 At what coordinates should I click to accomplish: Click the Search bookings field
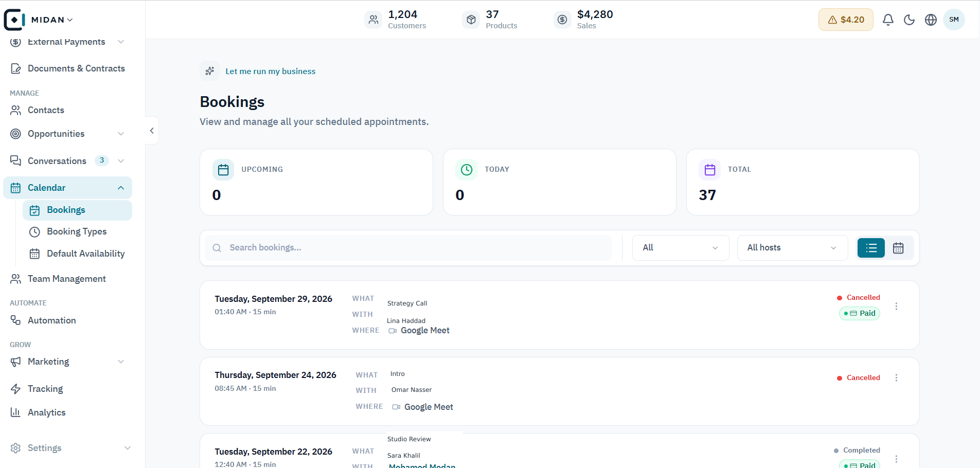click(408, 248)
